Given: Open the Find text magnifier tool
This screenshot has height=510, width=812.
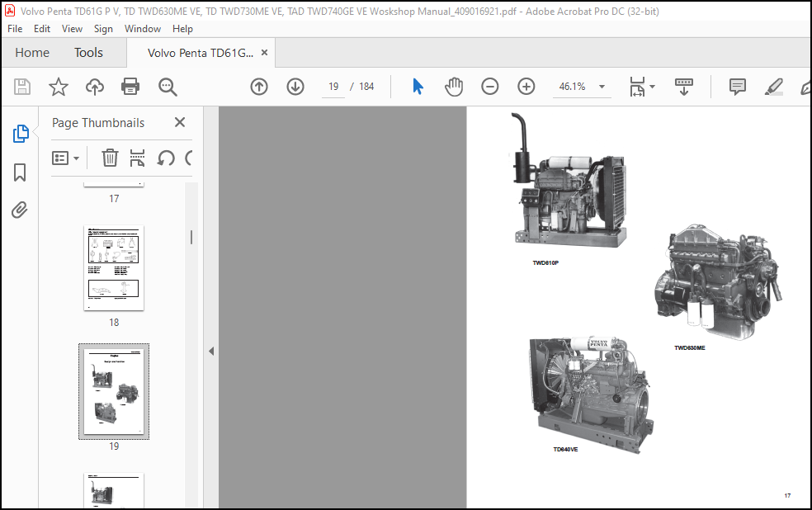Looking at the screenshot, I should coord(168,87).
